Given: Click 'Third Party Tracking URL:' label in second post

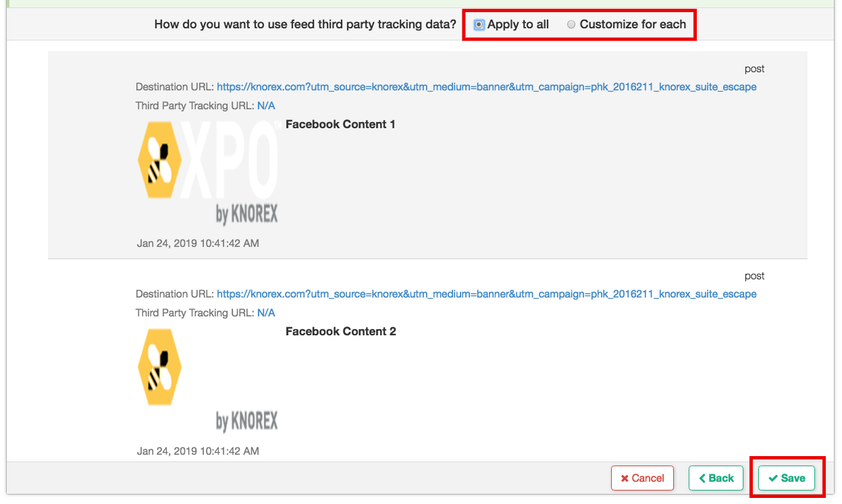Looking at the screenshot, I should point(195,313).
